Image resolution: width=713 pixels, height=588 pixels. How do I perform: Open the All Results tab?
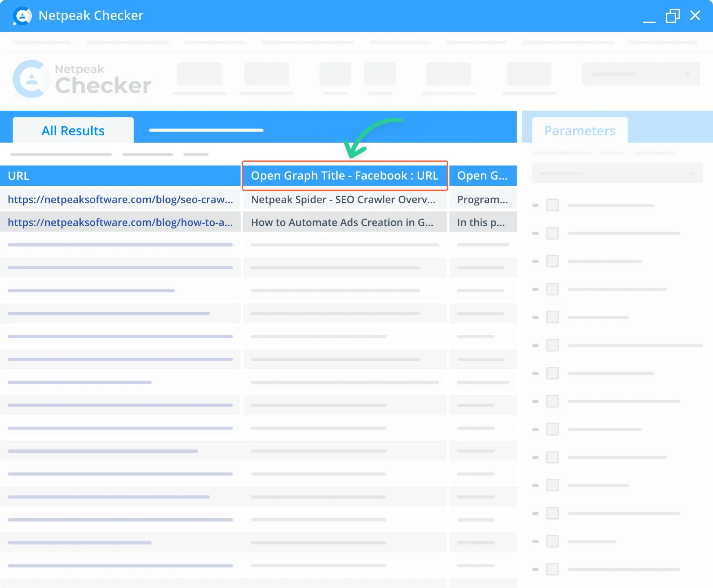[73, 130]
